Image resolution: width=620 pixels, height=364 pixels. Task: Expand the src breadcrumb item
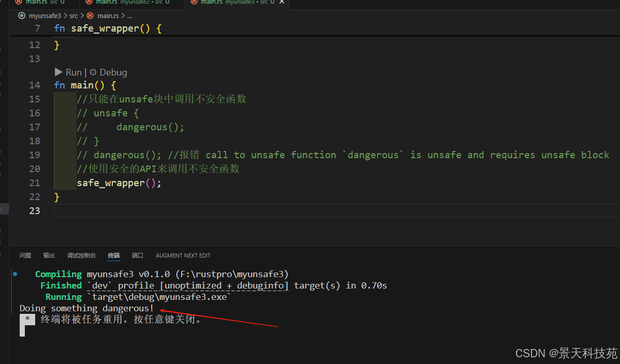(x=73, y=16)
